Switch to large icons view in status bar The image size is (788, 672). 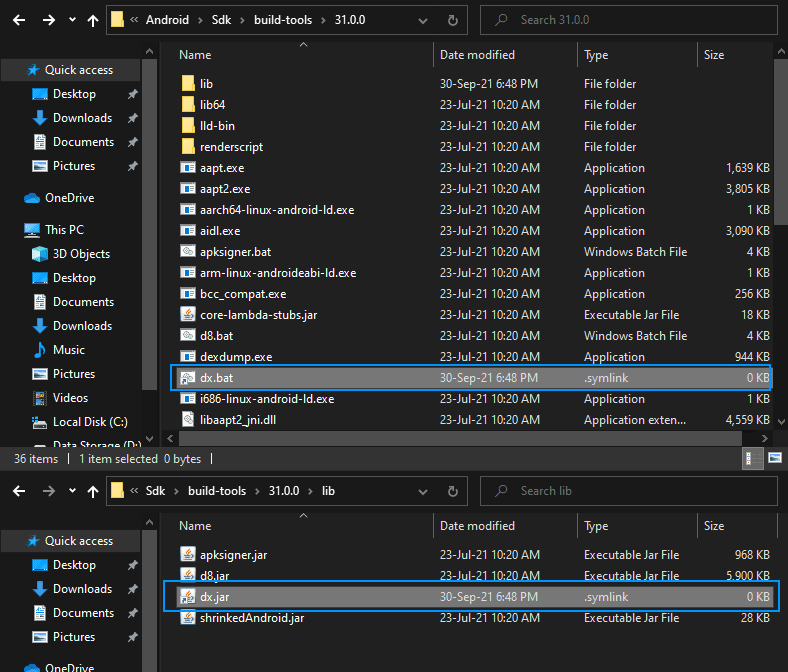[x=774, y=459]
